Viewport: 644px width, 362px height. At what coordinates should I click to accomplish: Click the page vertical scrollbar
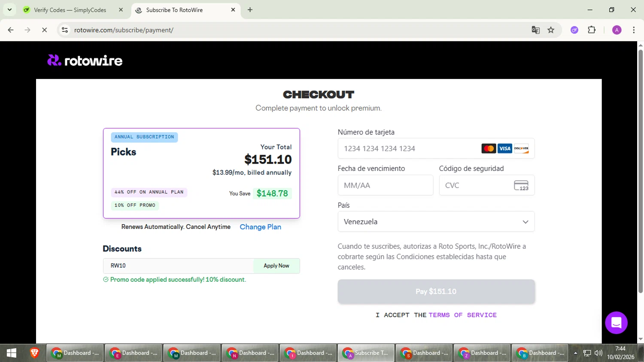click(641, 172)
